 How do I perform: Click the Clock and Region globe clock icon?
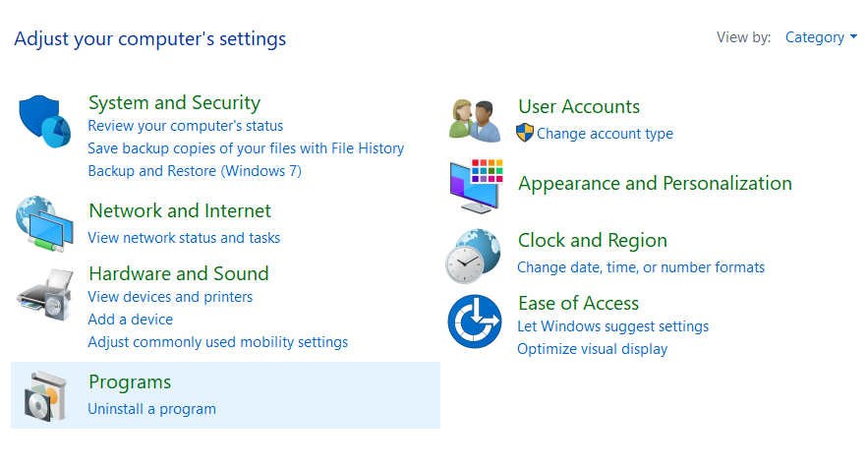pos(474,256)
